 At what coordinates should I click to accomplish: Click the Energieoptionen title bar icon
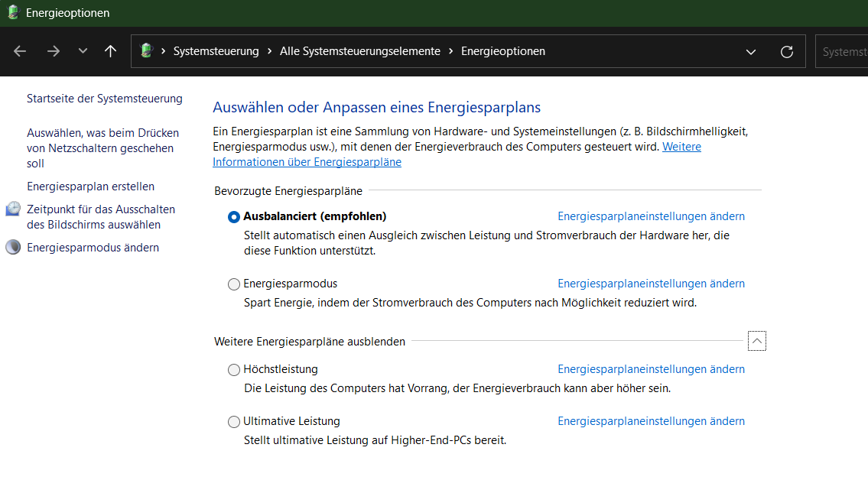tap(13, 12)
